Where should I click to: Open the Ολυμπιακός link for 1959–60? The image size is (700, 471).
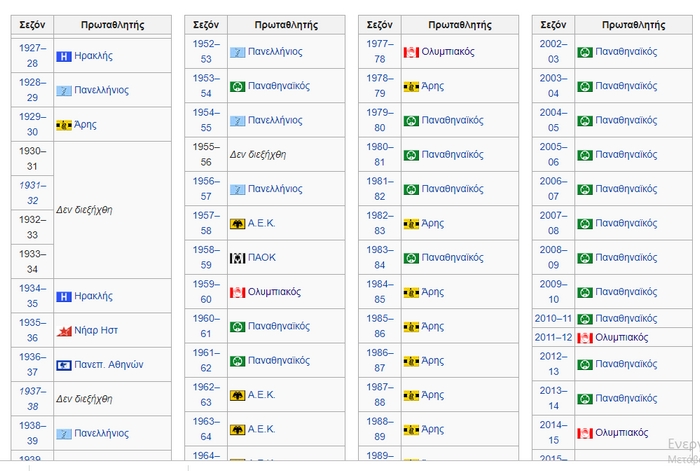click(274, 292)
